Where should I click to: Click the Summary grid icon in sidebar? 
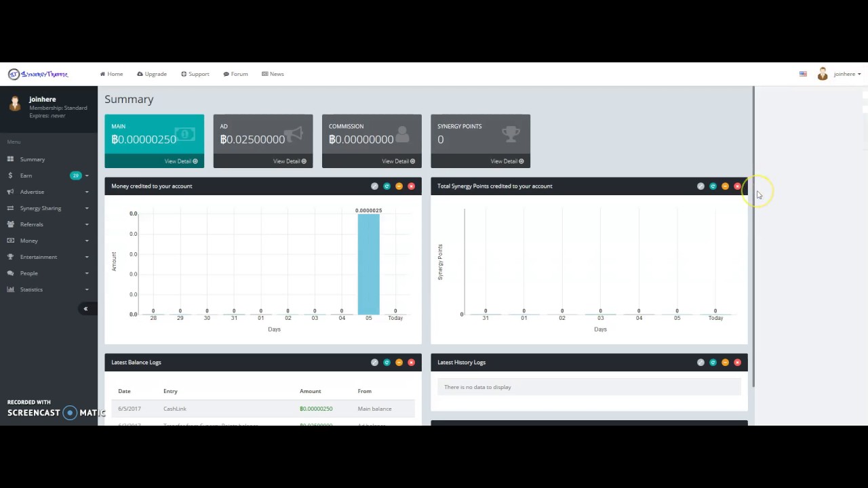10,159
